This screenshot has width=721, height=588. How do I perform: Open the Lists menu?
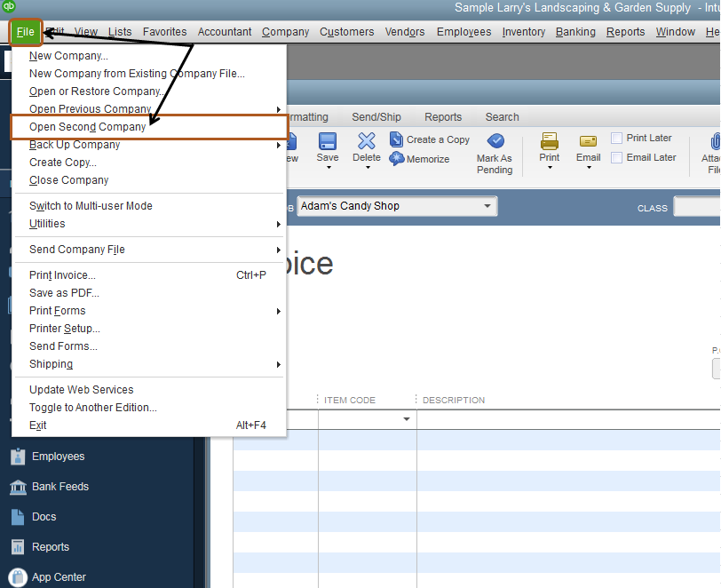click(x=120, y=32)
